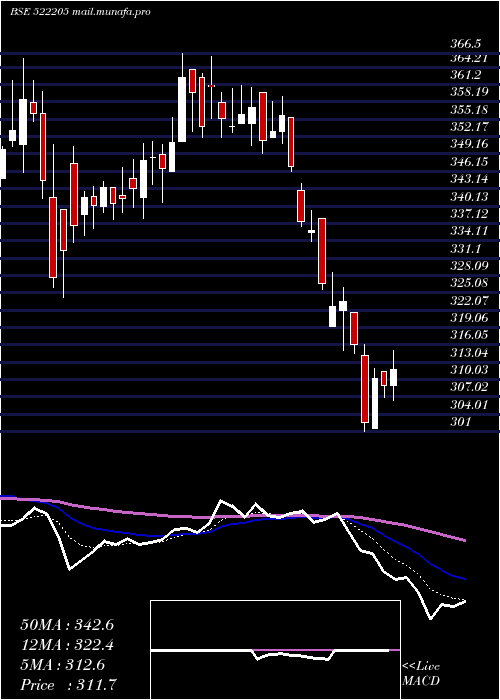
Task: Click the 340.13 price axis label
Action: (x=468, y=197)
